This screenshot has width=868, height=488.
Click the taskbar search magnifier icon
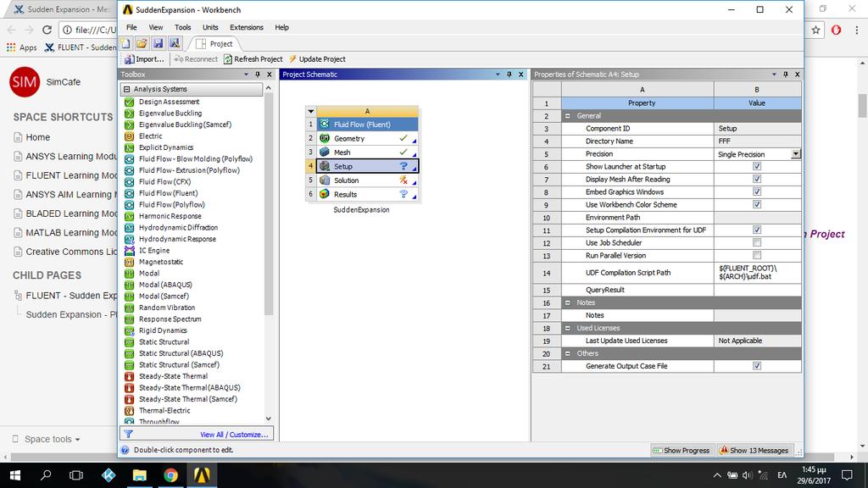click(46, 475)
